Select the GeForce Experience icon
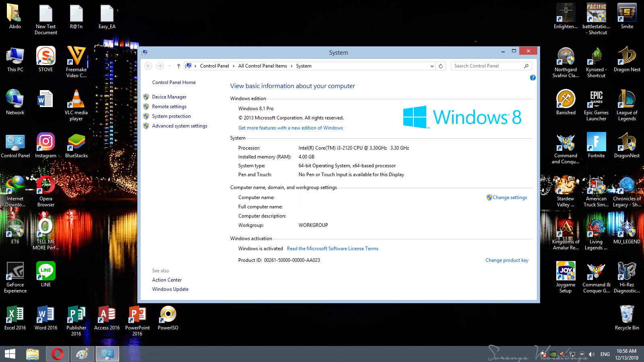This screenshot has width=644, height=362. click(15, 278)
